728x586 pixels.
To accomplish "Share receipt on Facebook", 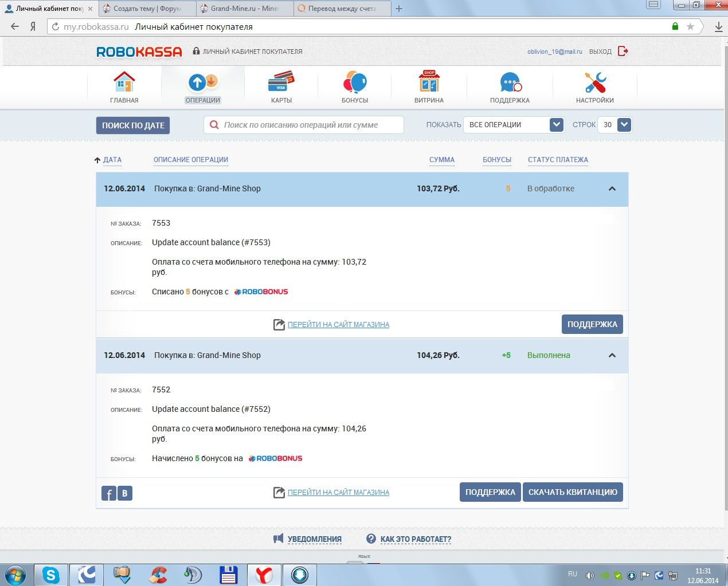I will 109,493.
